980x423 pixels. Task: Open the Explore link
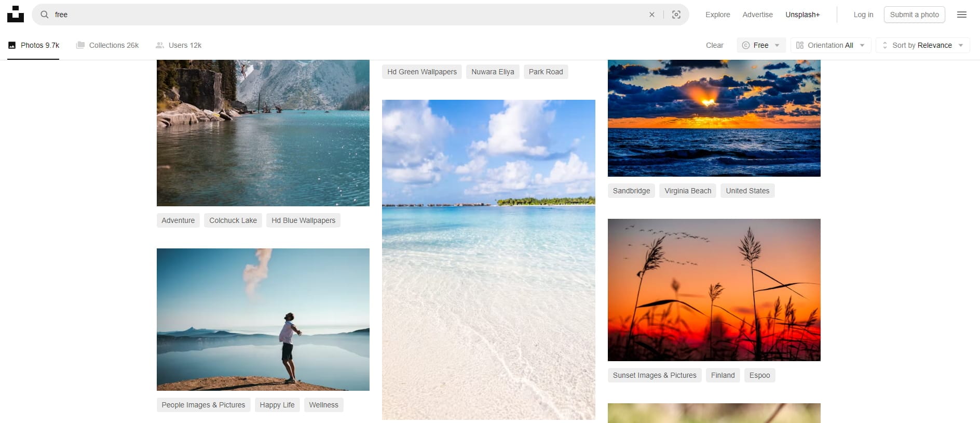click(x=718, y=15)
